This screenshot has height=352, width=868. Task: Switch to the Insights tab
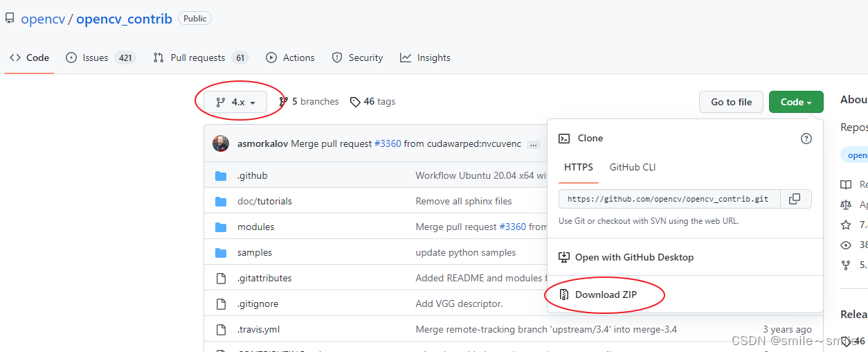(x=425, y=58)
